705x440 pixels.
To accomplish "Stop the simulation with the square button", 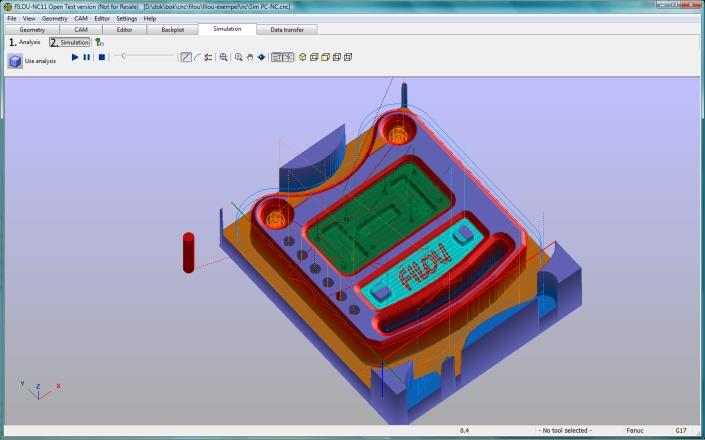I will click(102, 57).
